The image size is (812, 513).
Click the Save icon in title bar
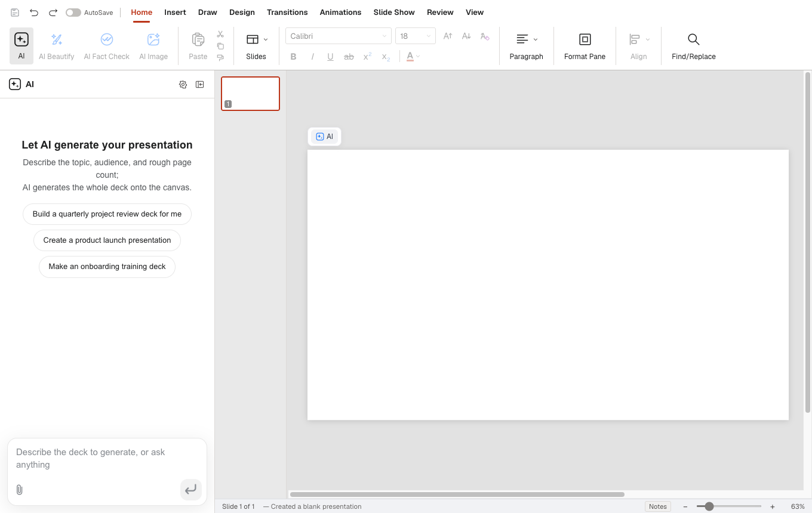[15, 13]
